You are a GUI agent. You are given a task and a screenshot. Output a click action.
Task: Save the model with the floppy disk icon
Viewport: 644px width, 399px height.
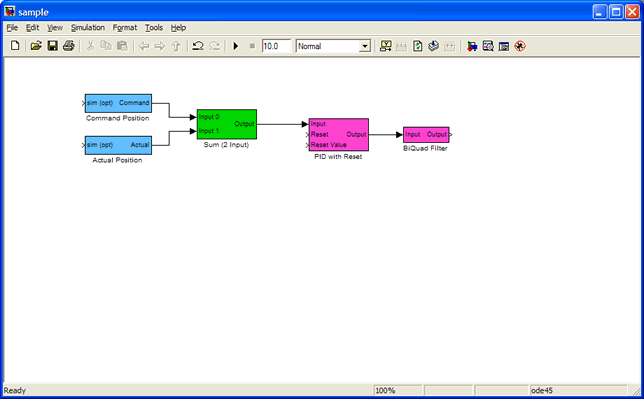pyautogui.click(x=53, y=46)
